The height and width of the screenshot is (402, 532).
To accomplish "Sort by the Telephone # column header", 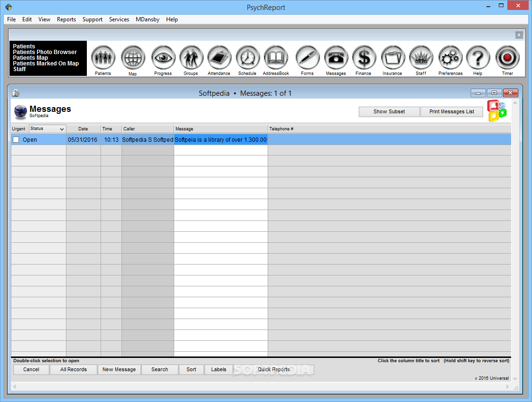I will pos(390,129).
